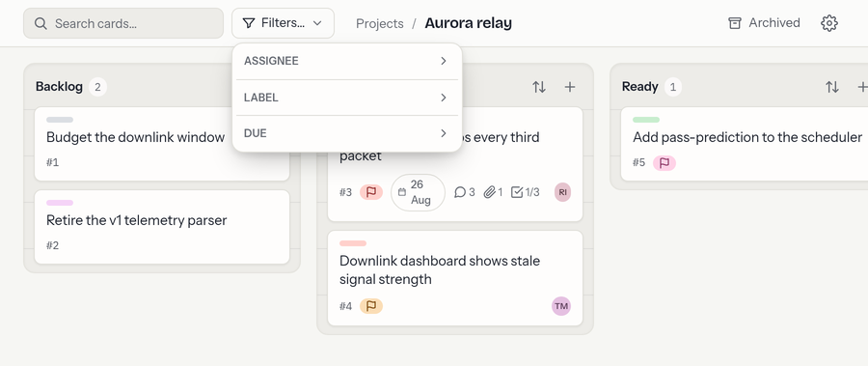Open the Filters dropdown button
This screenshot has width=868, height=366.
pos(283,23)
